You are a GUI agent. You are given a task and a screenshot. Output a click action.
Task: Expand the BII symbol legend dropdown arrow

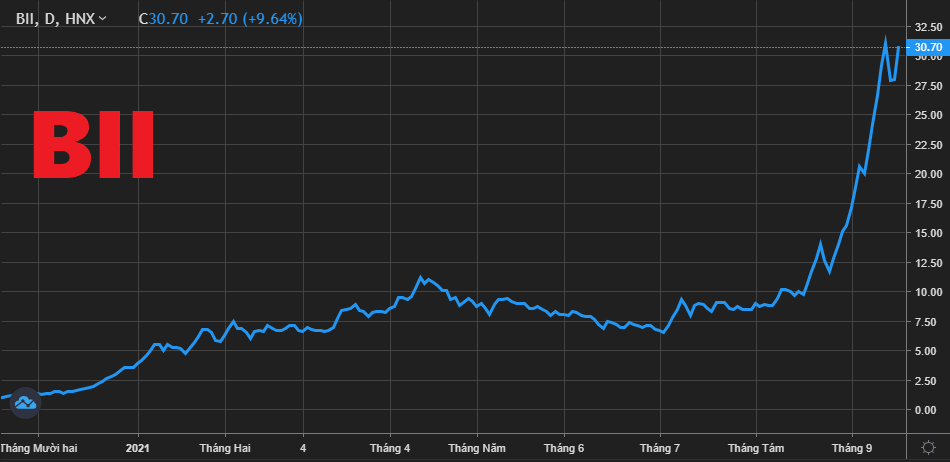coord(102,19)
